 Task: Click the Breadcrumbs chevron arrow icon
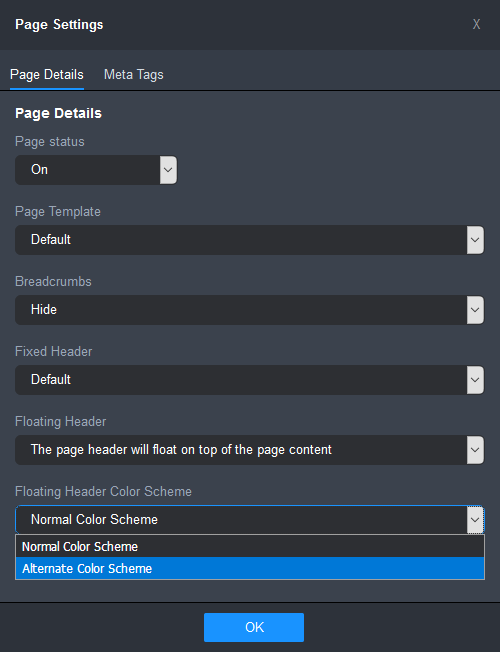point(475,310)
